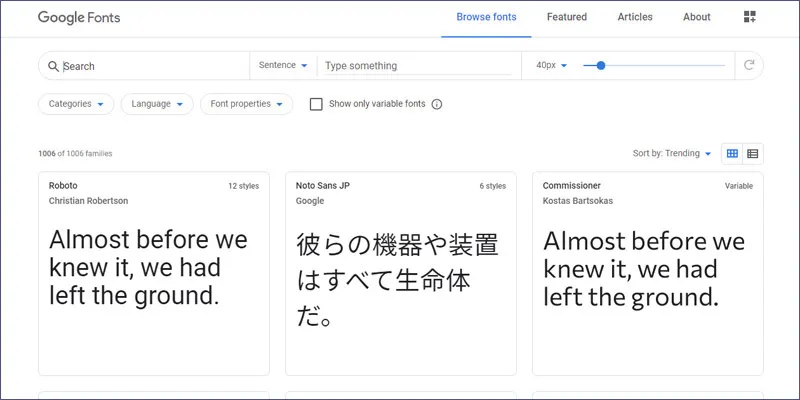
Task: Open the Articles tab
Action: click(x=635, y=17)
